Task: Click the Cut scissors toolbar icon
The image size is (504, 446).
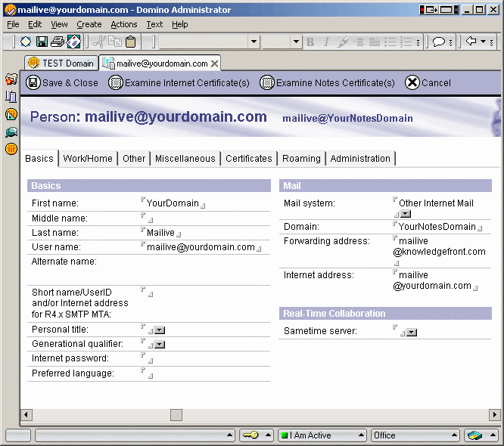Action: 99,42
